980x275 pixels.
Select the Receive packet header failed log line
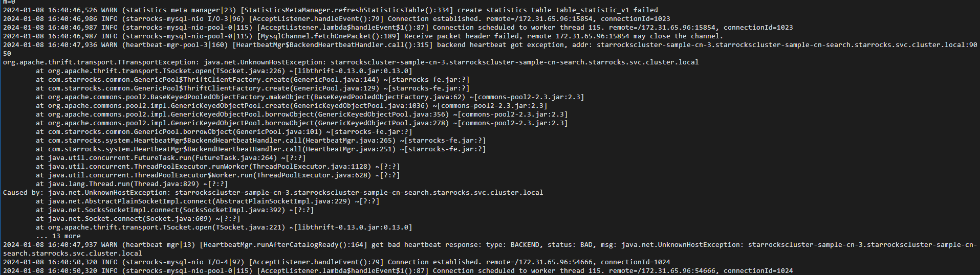point(363,36)
